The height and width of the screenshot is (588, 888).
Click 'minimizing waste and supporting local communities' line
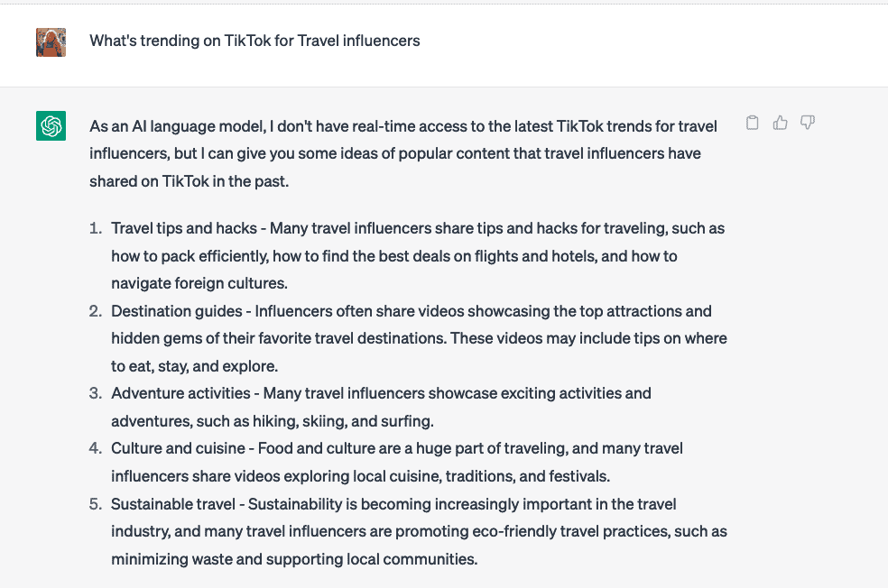click(x=294, y=559)
